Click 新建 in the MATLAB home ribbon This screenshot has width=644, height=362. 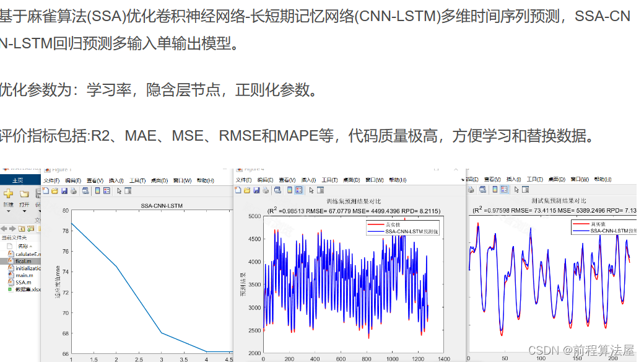(x=8, y=204)
